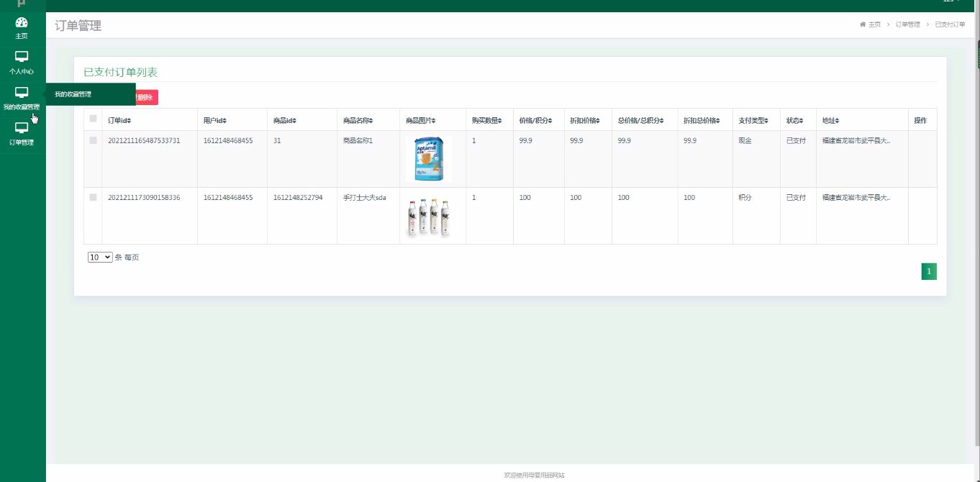The width and height of the screenshot is (980, 482).
Task: Sort the table by 商品名称 column
Action: pyautogui.click(x=358, y=120)
